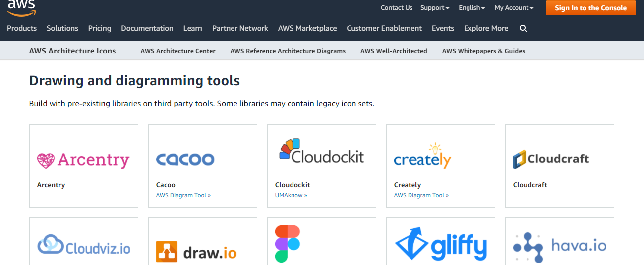Go to AWS Architecture Icons page title
Screen dimensions: 644x265
pos(72,51)
